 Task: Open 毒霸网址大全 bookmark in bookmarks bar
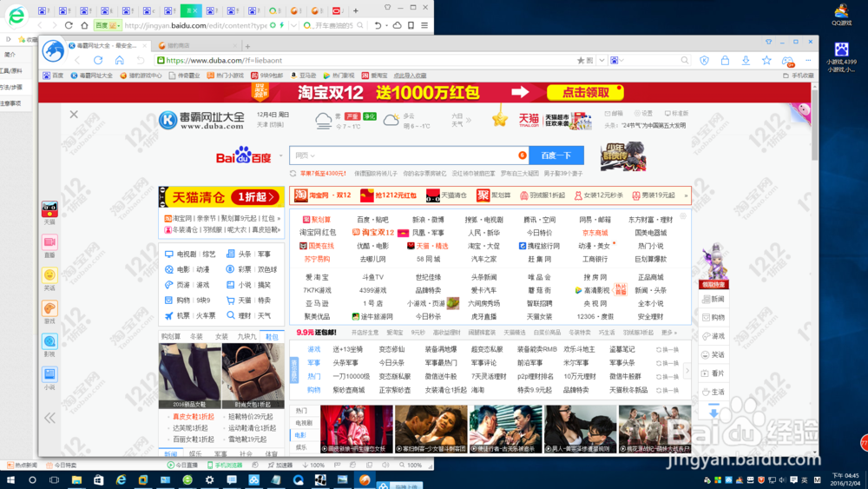point(92,76)
